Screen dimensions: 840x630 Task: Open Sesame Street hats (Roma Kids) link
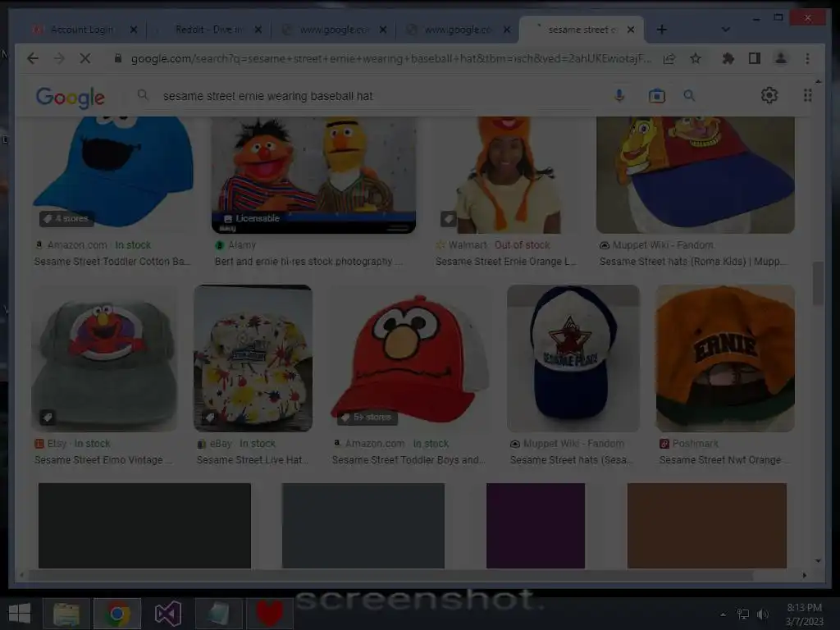(x=693, y=262)
